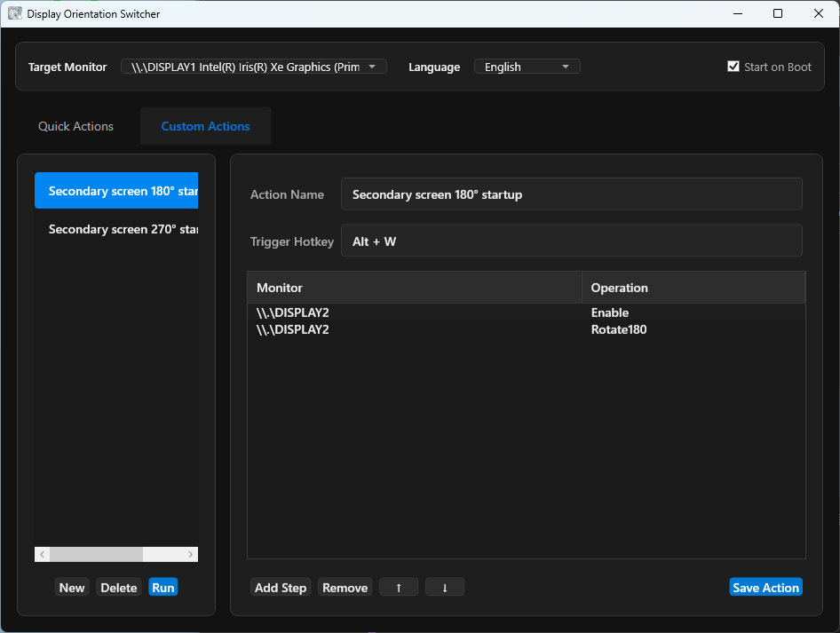Switch to the Quick Actions tab
Viewport: 840px width, 633px height.
(75, 126)
